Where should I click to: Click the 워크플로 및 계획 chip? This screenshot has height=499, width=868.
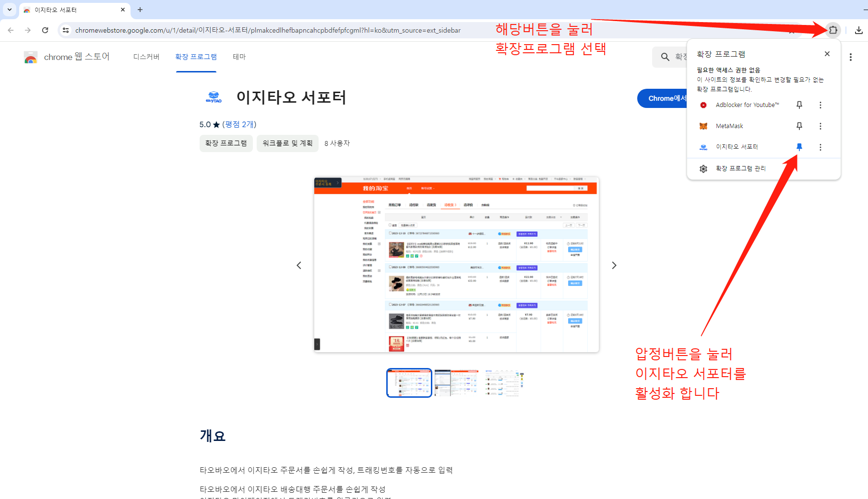tap(287, 143)
